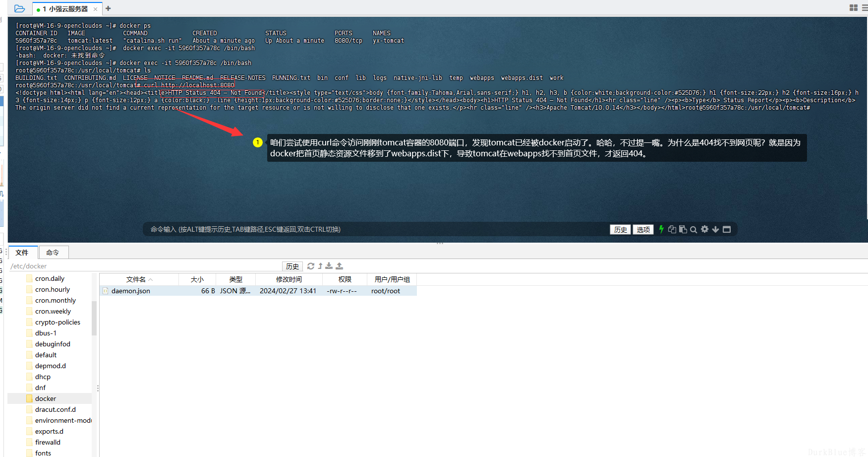The image size is (868, 457).
Task: Click daemon.json permissions -rw-r--r--
Action: point(342,291)
